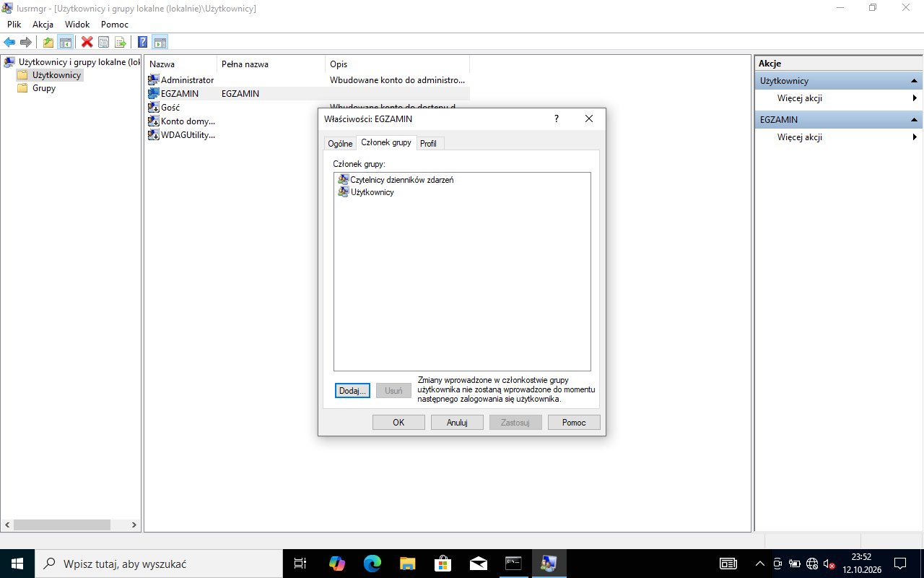Confirm the dialog with OK
The image size is (924, 578).
(398, 423)
